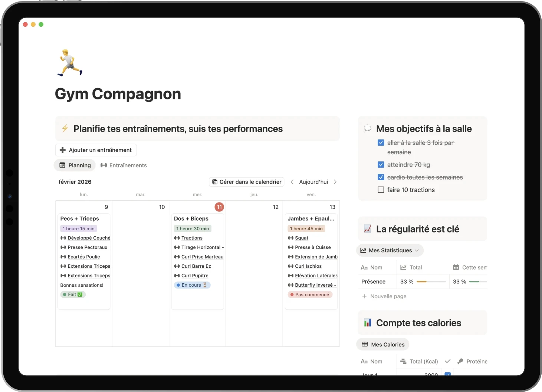The height and width of the screenshot is (392, 542).
Task: Click the dumbbell icon next to Curl Barre Ez
Action: tap(177, 266)
